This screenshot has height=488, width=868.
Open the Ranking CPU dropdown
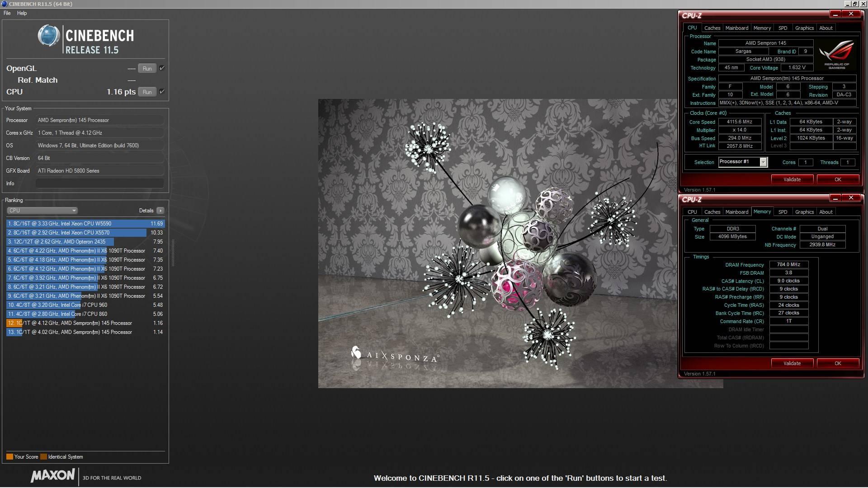pos(42,211)
